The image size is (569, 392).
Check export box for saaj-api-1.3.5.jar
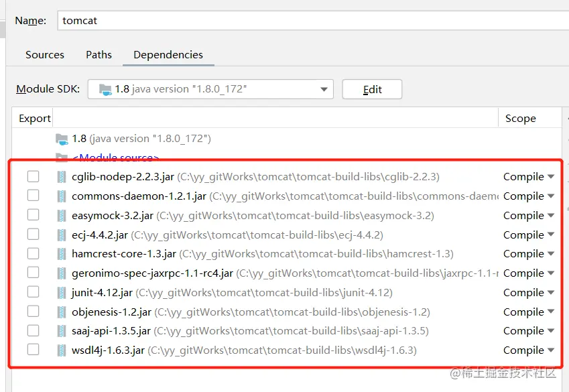click(33, 330)
